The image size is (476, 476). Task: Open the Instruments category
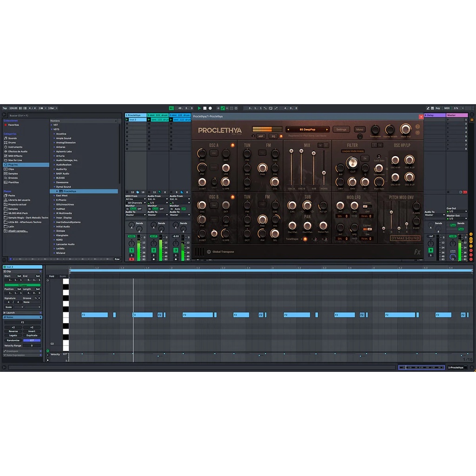coord(15,147)
